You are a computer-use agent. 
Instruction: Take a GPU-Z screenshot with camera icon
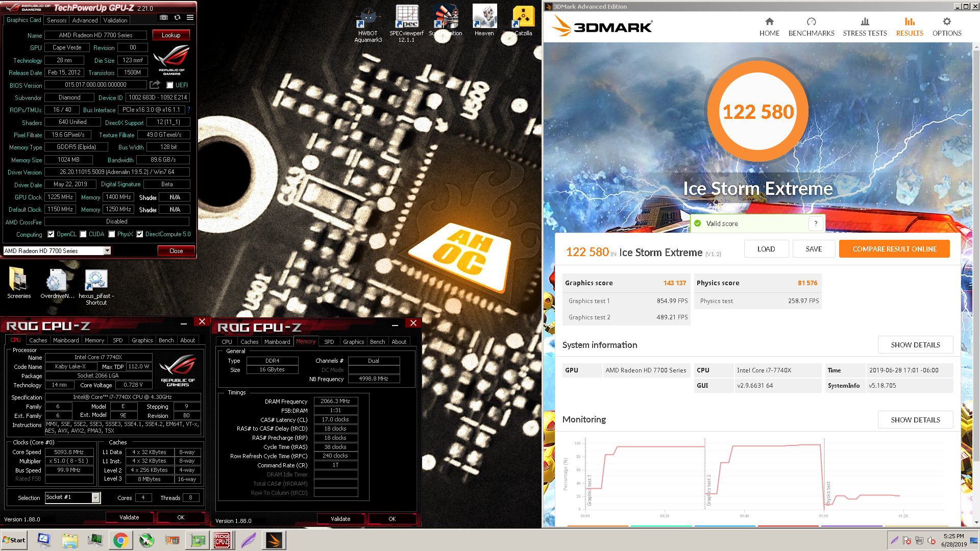click(x=163, y=17)
